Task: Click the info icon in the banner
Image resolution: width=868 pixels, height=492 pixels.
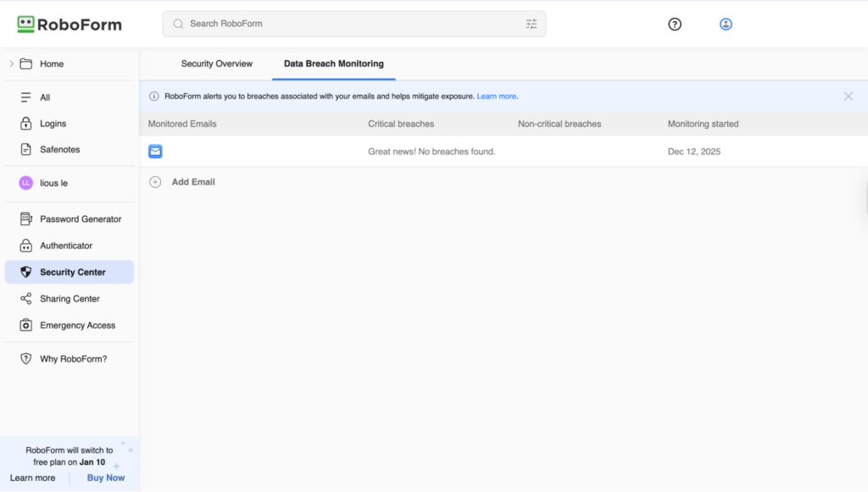Action: tap(154, 97)
